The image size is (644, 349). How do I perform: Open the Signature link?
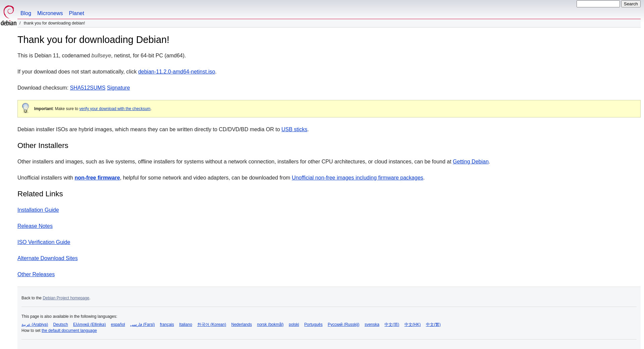(x=118, y=88)
